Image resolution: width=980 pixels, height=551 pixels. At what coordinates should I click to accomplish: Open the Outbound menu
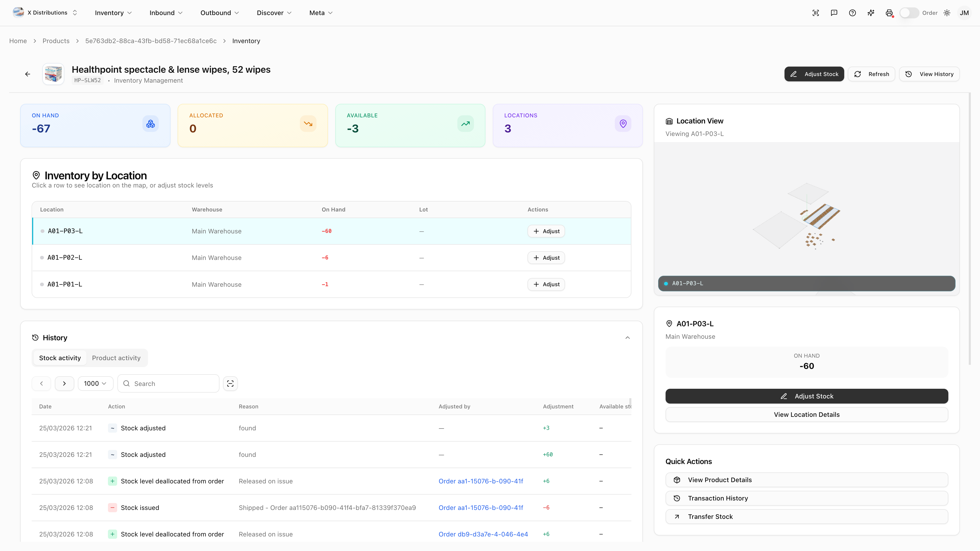click(219, 13)
